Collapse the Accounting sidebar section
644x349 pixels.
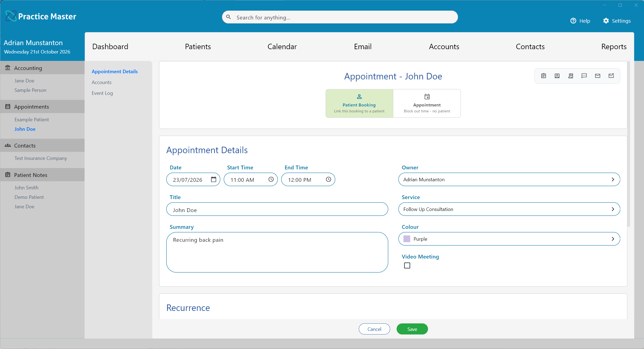coord(42,68)
